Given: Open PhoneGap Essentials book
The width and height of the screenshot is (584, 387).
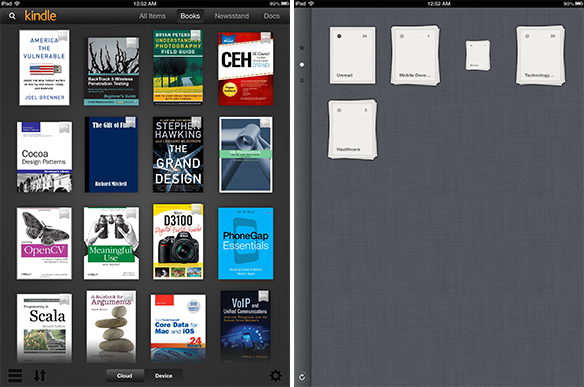Looking at the screenshot, I should (x=245, y=244).
